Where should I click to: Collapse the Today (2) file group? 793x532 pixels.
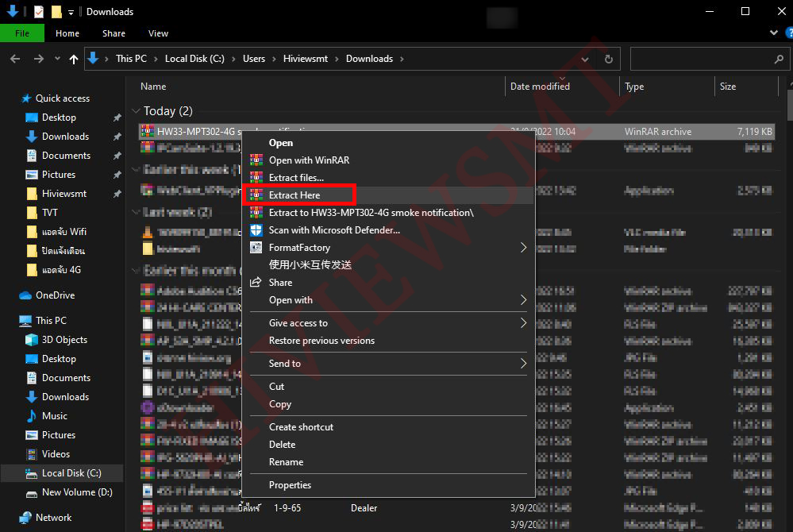135,111
